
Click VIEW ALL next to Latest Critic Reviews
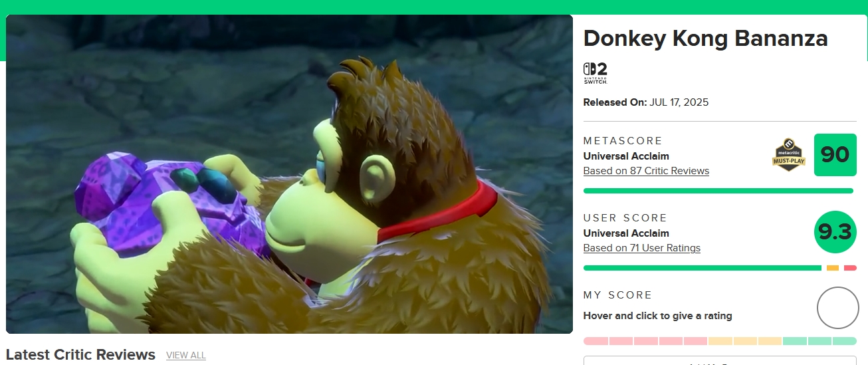[x=186, y=355]
